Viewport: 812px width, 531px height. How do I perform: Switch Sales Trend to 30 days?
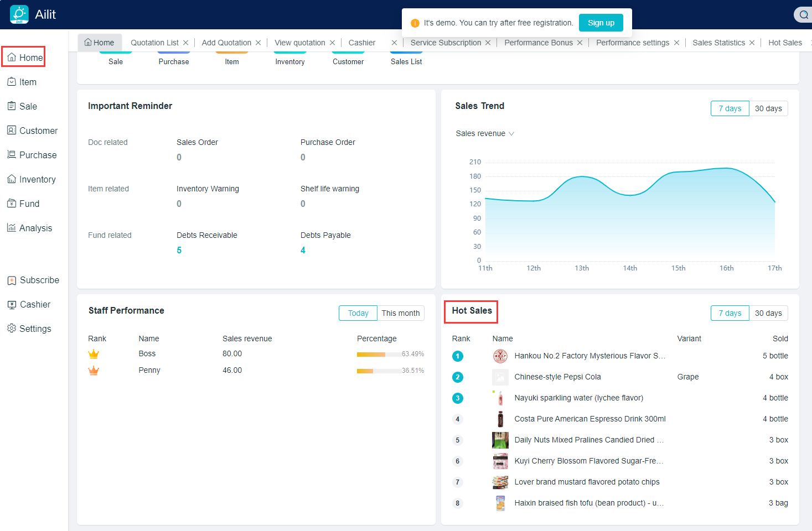pos(768,108)
